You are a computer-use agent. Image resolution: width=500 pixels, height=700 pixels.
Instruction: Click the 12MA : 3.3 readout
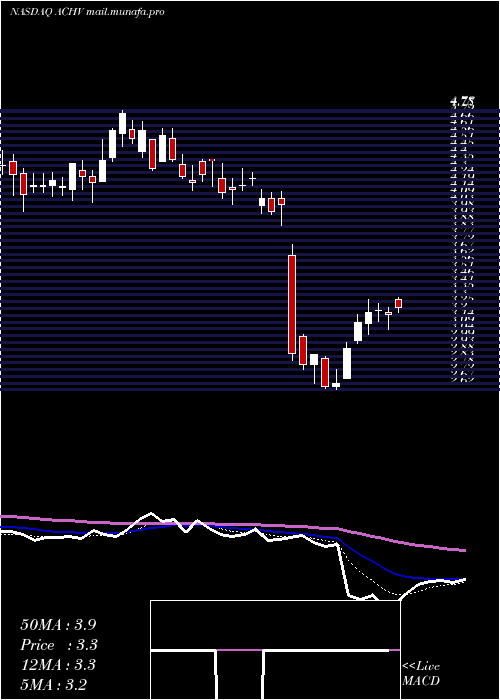58,665
